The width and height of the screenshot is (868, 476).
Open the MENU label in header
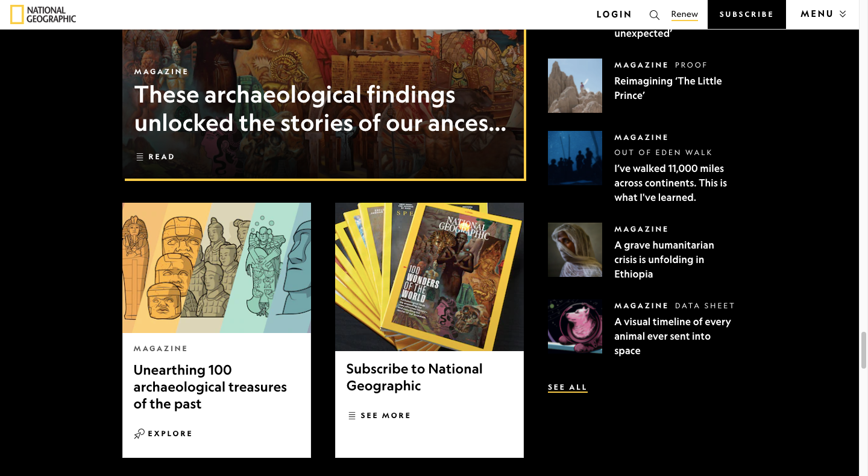tap(817, 14)
